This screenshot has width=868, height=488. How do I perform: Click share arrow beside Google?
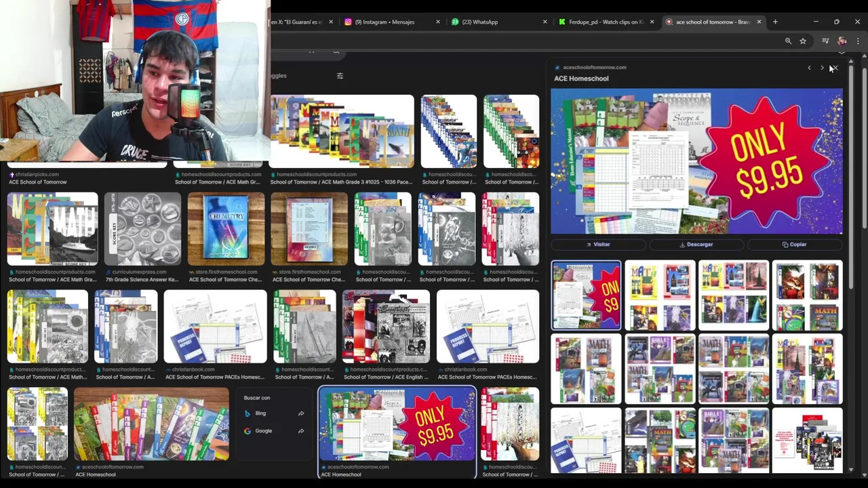point(301,431)
